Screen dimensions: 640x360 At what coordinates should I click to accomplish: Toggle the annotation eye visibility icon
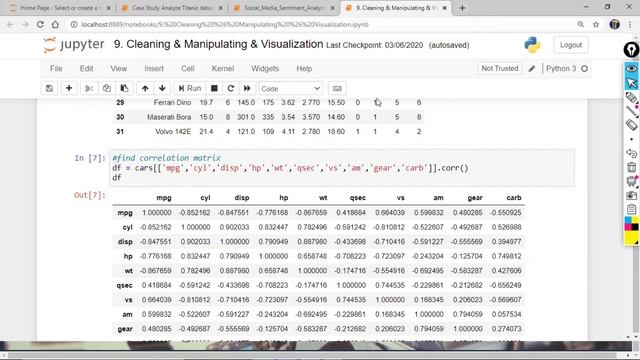click(x=631, y=68)
